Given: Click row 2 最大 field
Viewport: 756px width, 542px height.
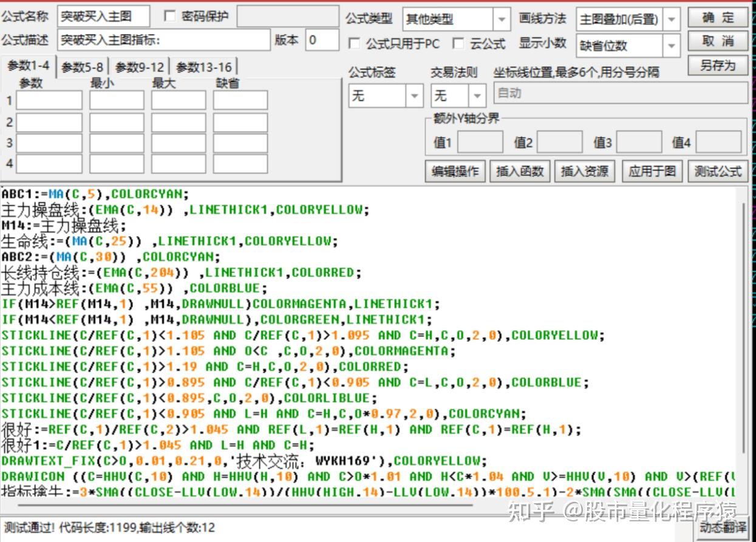Looking at the screenshot, I should click(x=179, y=123).
